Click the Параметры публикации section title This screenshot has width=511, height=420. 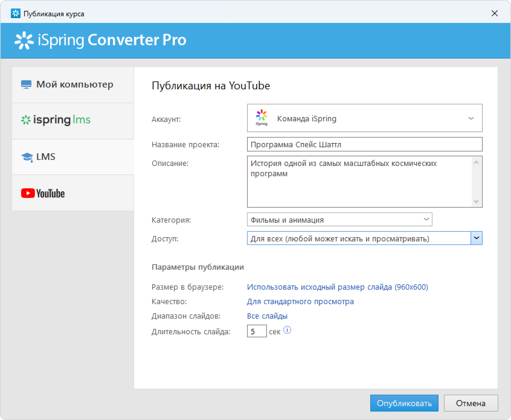point(198,267)
